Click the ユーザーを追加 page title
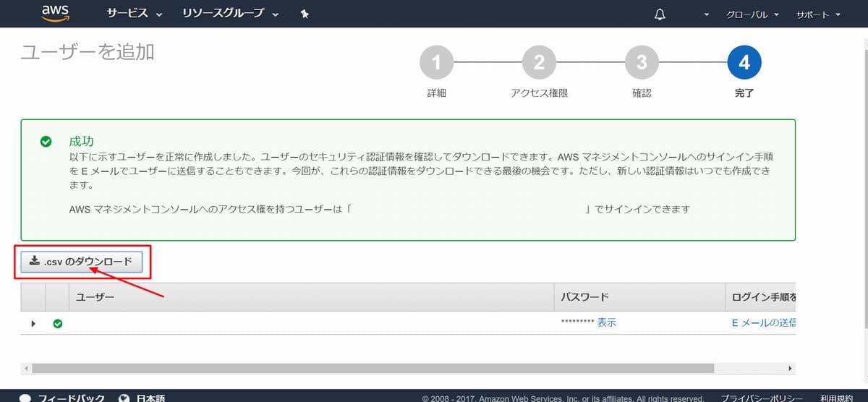 coord(88,51)
